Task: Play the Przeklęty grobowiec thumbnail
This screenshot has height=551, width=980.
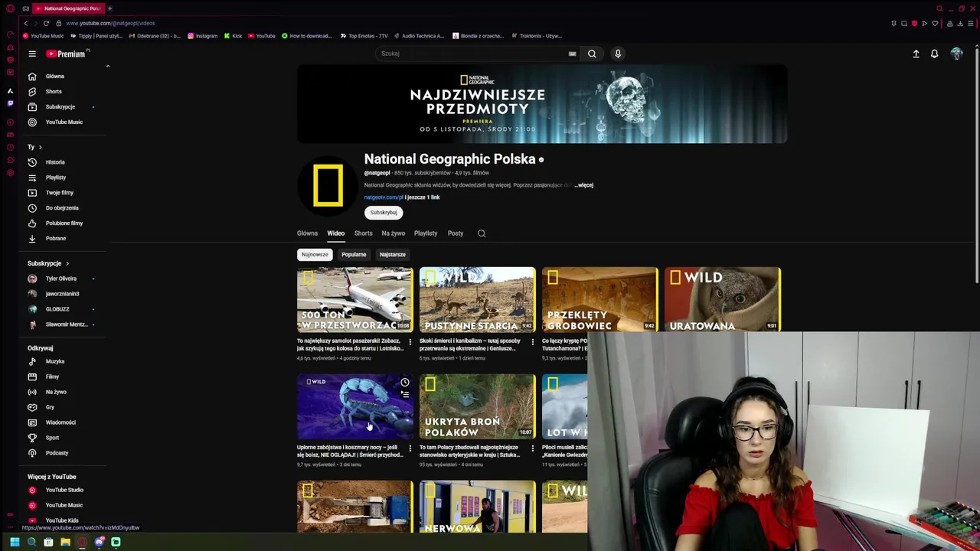Action: [599, 299]
